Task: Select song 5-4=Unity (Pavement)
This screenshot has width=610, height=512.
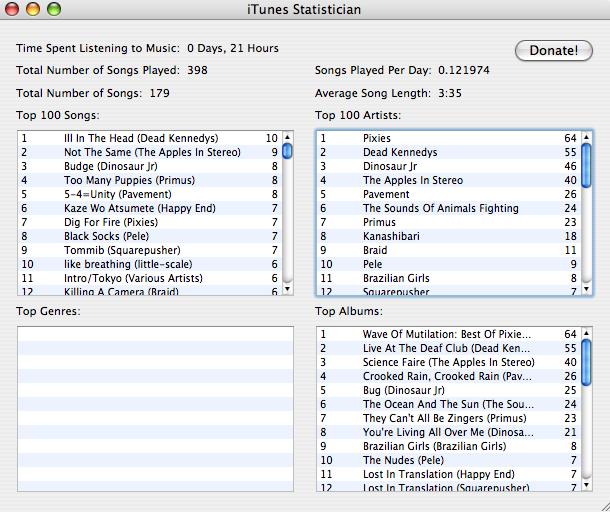Action: [150, 194]
